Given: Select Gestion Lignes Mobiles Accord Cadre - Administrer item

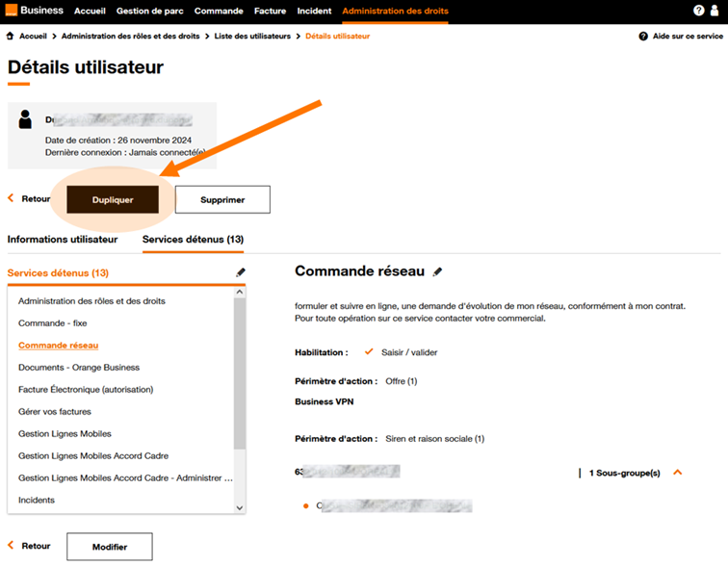Looking at the screenshot, I should tap(125, 477).
